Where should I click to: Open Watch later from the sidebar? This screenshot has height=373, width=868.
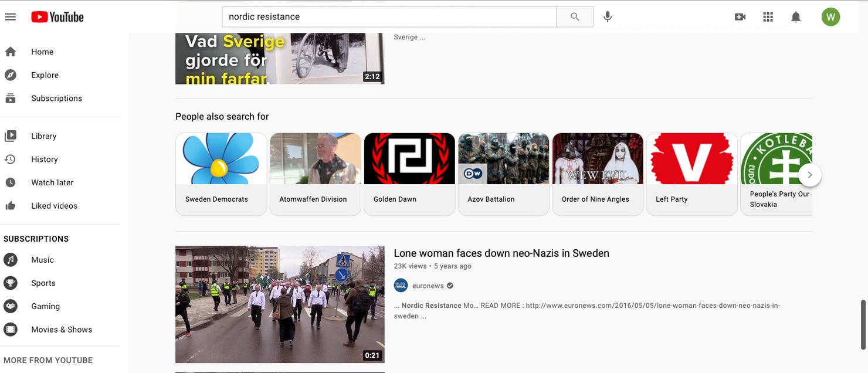coord(52,182)
